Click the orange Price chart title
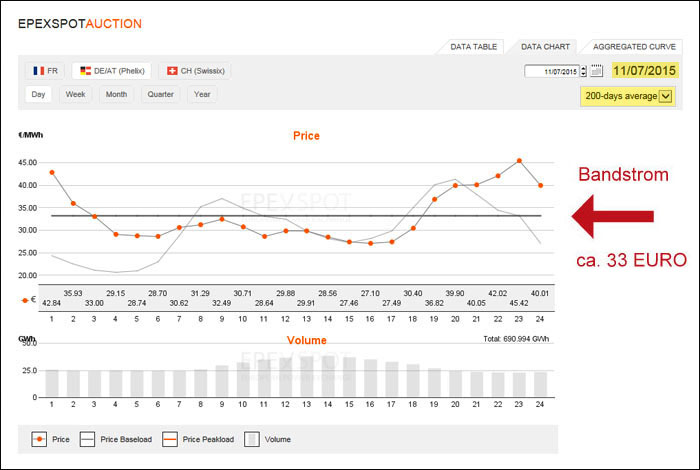Screen dimensions: 700x470 pyautogui.click(x=306, y=136)
